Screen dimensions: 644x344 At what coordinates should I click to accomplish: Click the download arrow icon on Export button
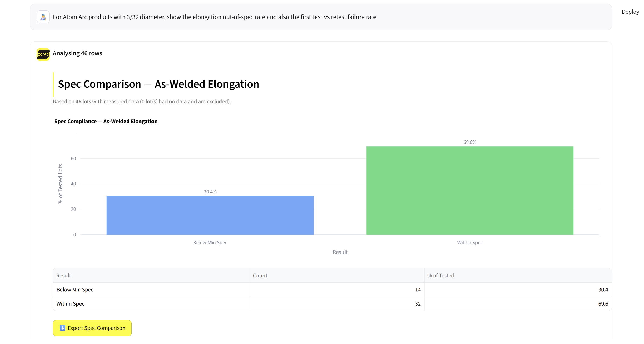click(62, 328)
